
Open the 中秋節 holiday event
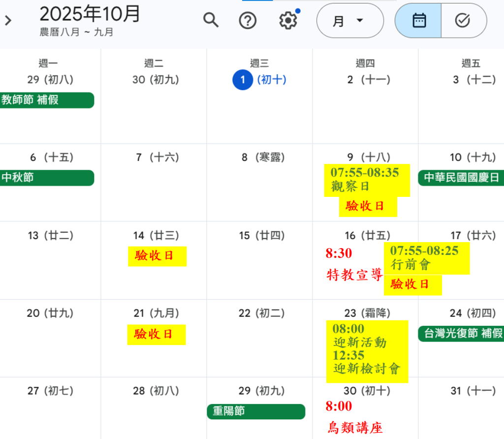point(47,178)
